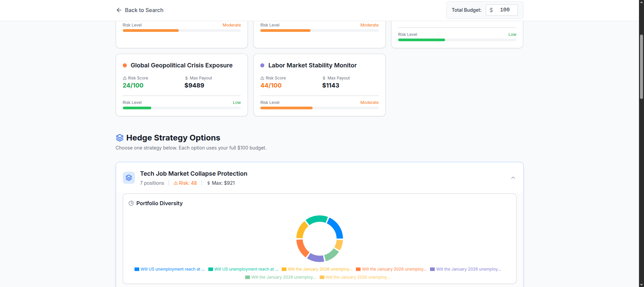Click the Max: $921 dollar icon
The image size is (644, 287).
pyautogui.click(x=209, y=183)
